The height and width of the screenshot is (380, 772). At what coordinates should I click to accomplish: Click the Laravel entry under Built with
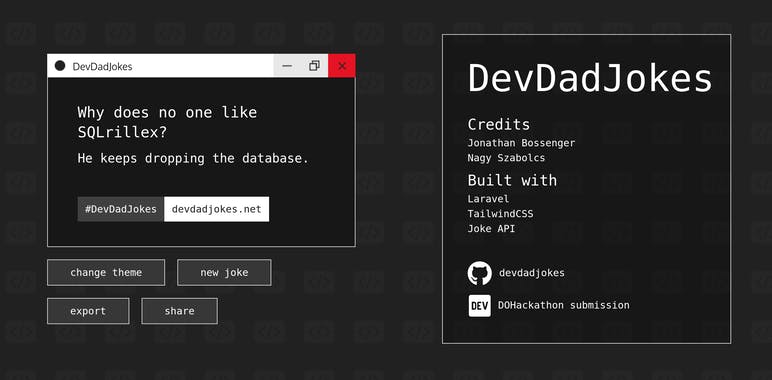point(488,199)
